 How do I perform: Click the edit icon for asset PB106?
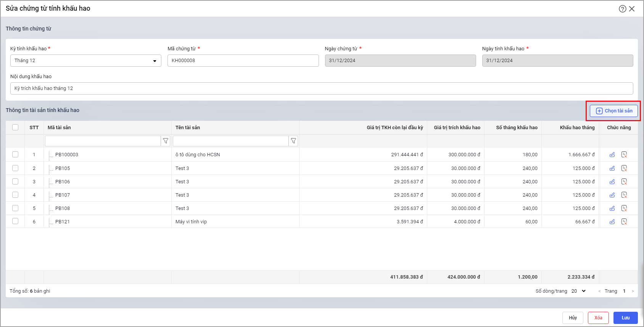612,182
